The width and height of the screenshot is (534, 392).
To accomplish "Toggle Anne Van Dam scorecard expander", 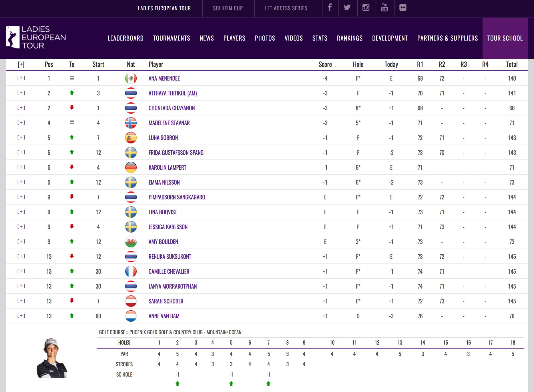I will click(21, 316).
